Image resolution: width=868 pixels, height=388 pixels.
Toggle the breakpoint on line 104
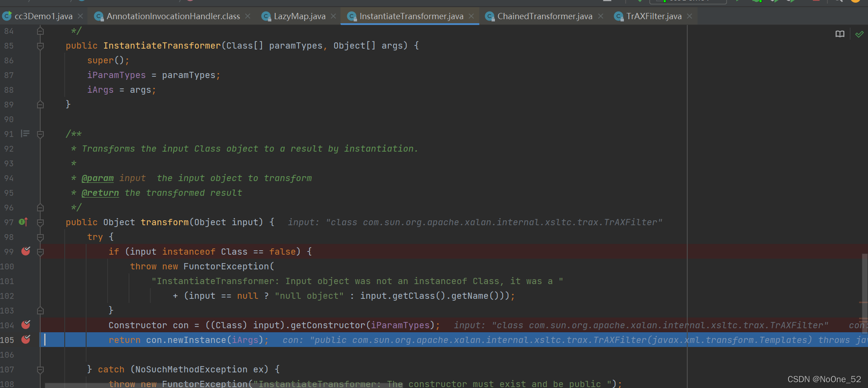[26, 325]
